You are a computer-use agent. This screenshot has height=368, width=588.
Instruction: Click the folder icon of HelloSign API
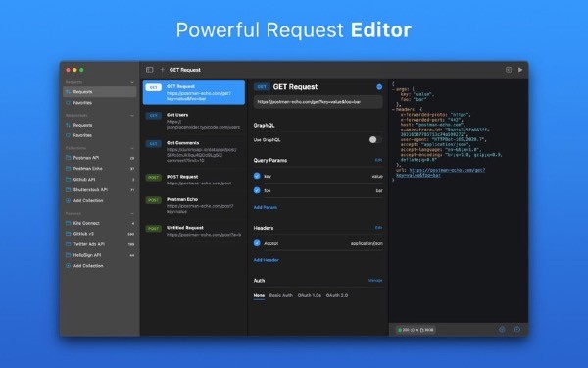[69, 255]
